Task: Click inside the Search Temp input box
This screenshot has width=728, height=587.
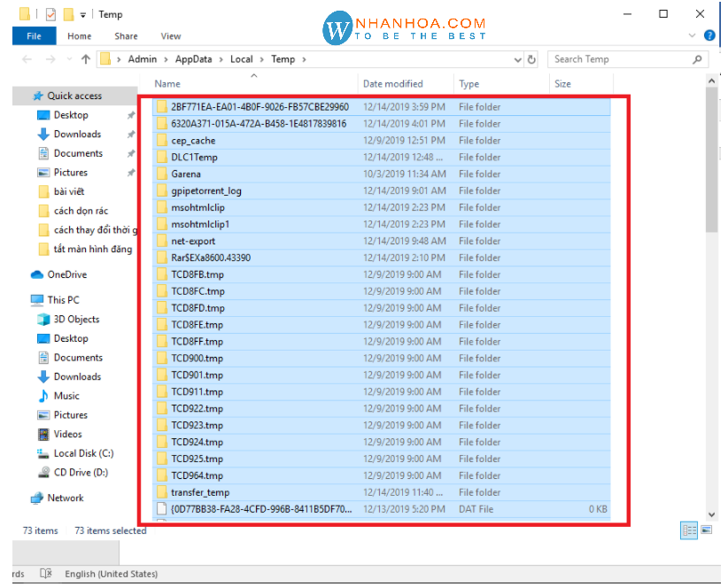Action: click(602, 58)
